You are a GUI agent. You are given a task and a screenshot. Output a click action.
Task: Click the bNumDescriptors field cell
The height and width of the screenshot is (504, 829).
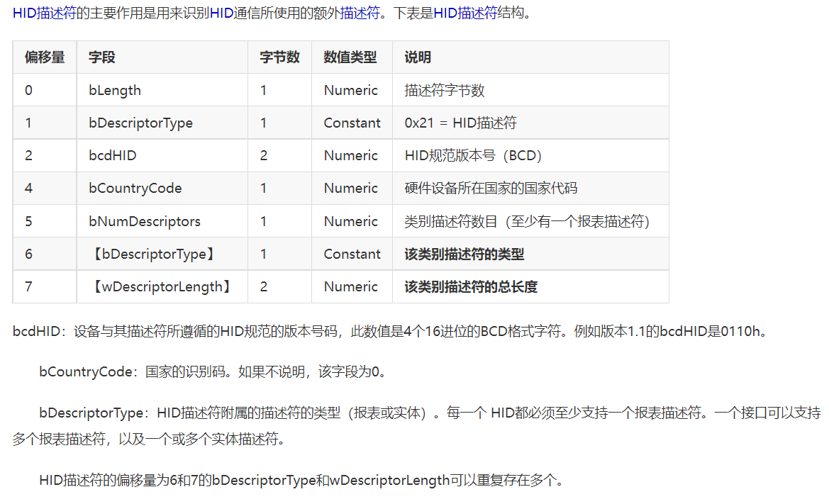[144, 221]
